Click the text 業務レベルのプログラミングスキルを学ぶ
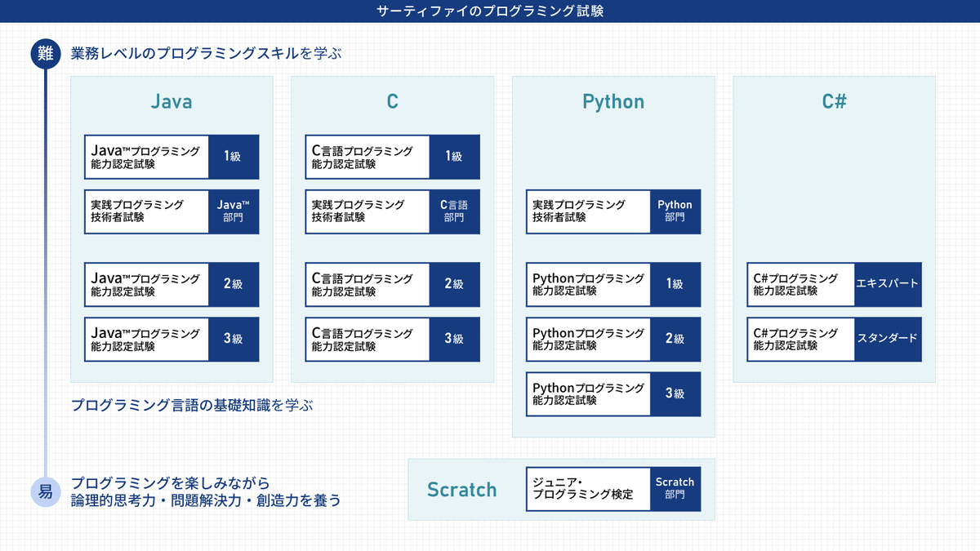980x551 pixels. (206, 54)
